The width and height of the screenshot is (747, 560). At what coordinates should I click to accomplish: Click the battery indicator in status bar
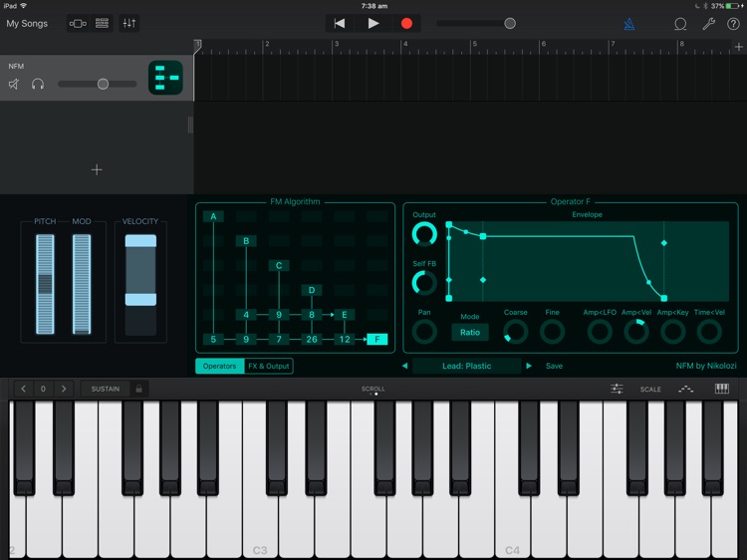click(734, 6)
